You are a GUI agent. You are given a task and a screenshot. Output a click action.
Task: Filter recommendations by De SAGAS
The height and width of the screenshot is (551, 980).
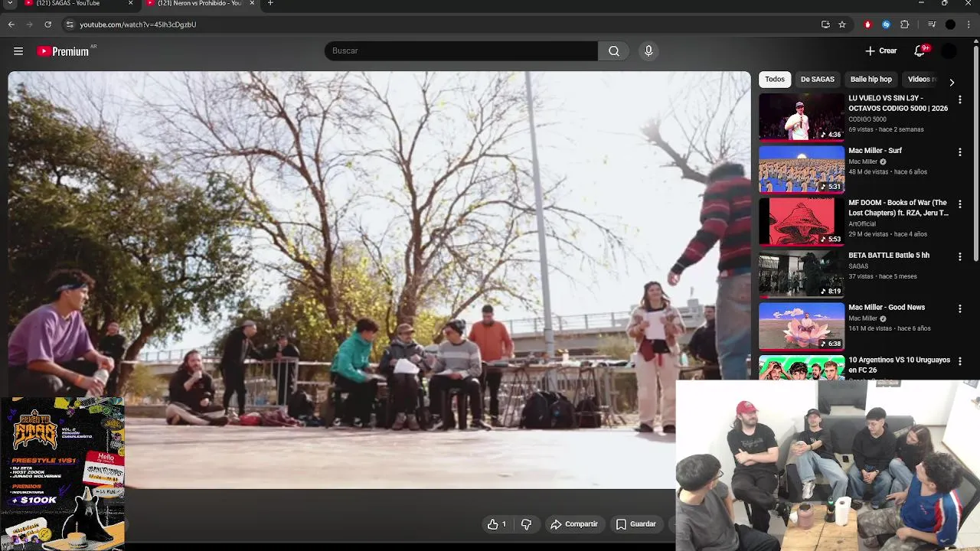[818, 80]
